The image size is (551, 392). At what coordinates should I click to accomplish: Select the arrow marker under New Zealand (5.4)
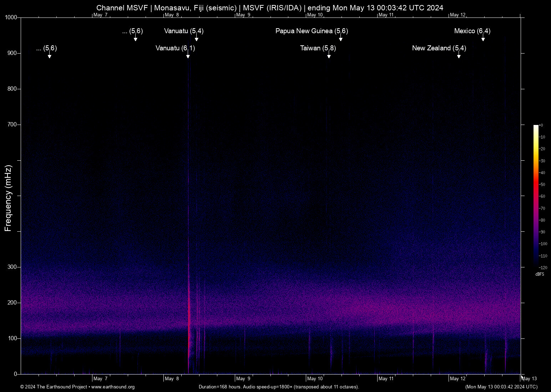pyautogui.click(x=459, y=55)
